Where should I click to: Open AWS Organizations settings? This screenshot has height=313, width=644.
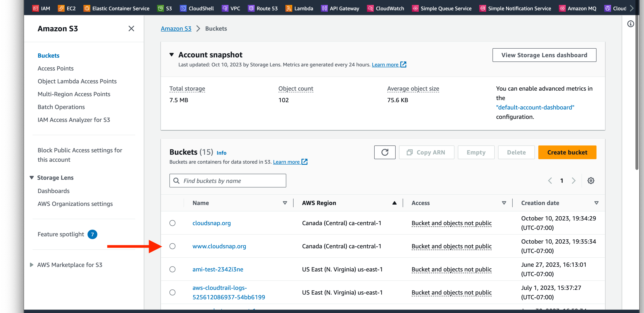[x=75, y=204]
